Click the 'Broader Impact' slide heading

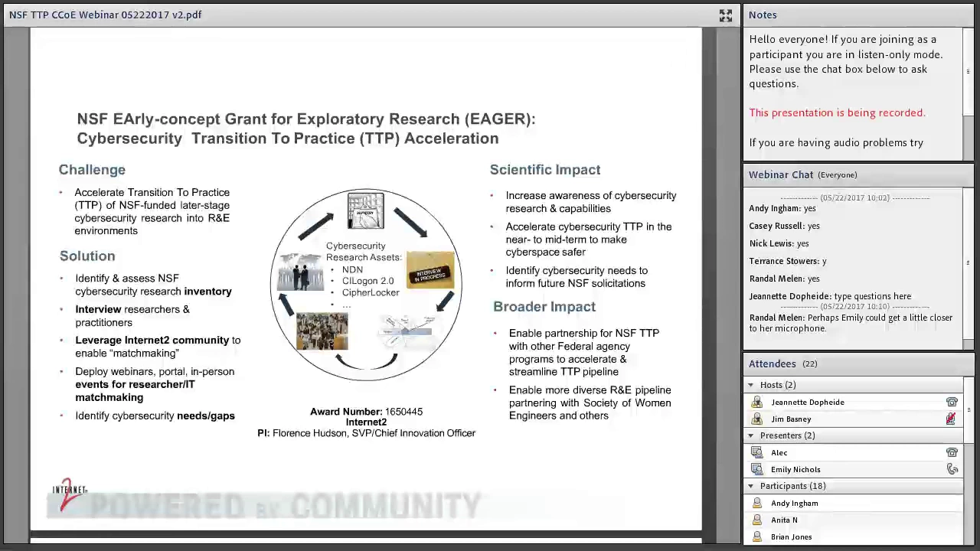pyautogui.click(x=544, y=307)
